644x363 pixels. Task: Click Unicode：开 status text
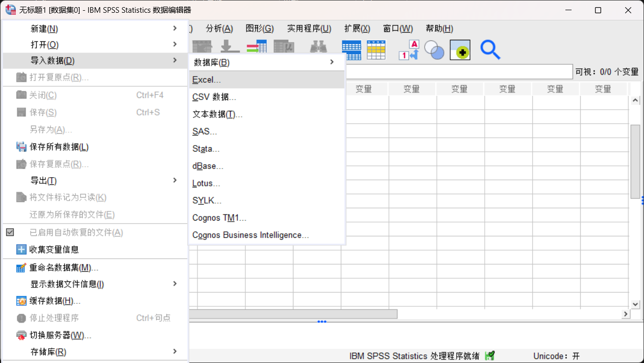point(557,356)
